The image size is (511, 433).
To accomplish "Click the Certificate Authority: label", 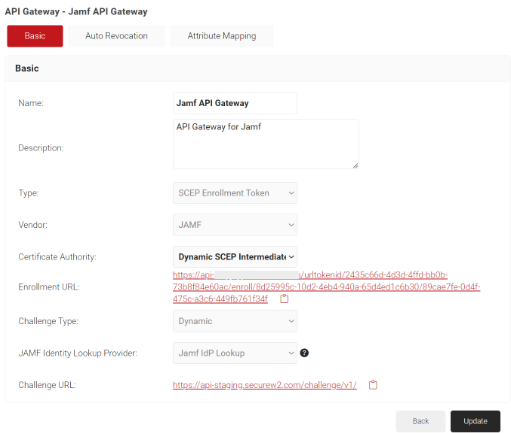I will tap(57, 257).
